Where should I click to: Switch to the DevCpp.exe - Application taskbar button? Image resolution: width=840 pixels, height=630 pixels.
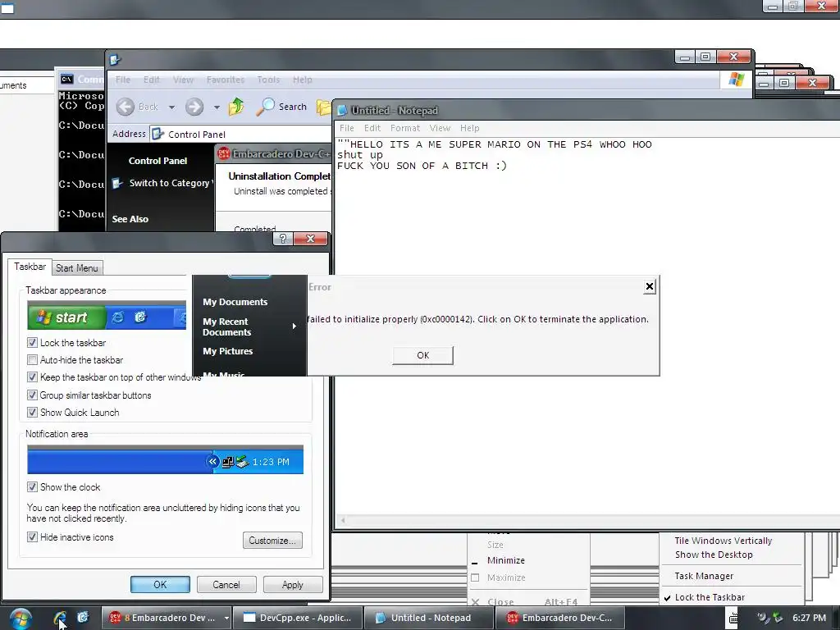(297, 618)
